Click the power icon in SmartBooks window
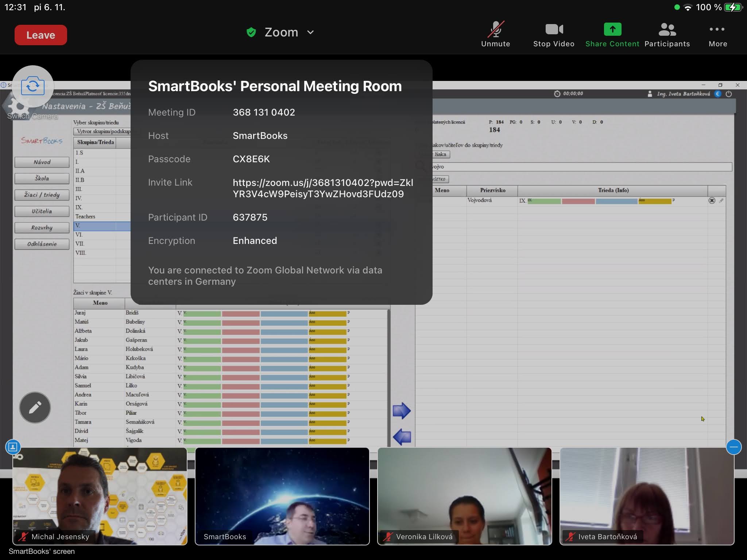 pyautogui.click(x=729, y=94)
